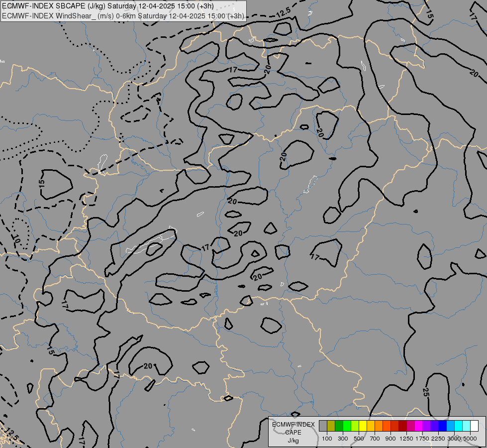Click the bright magenta legend swatch

coord(419,426)
